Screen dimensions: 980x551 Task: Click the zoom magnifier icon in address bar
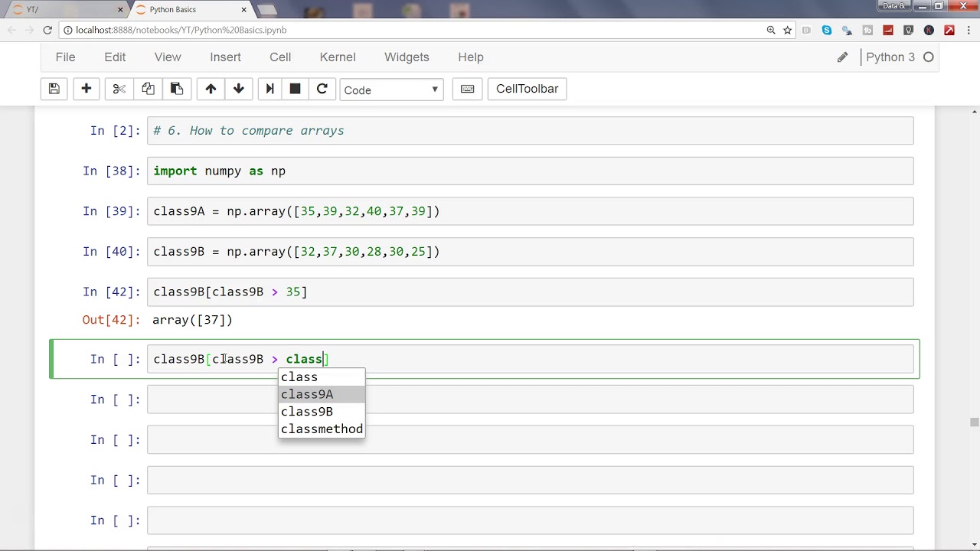[x=771, y=30]
